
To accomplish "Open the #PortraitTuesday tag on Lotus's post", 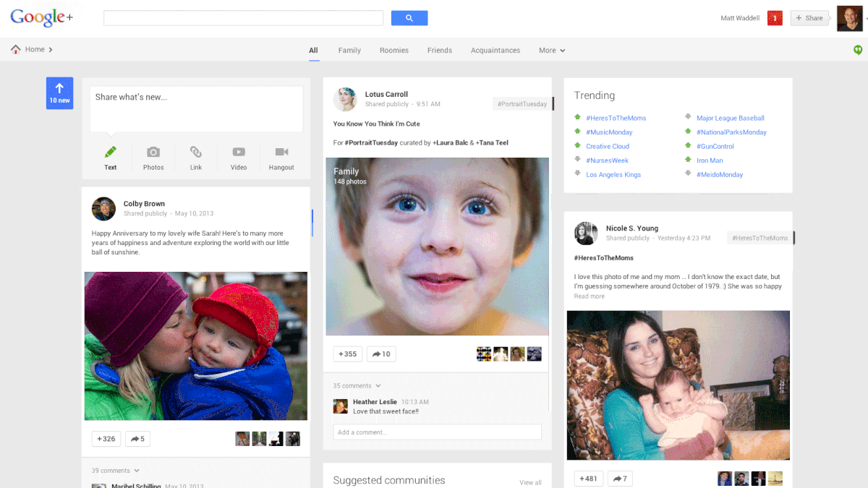I will coord(522,104).
